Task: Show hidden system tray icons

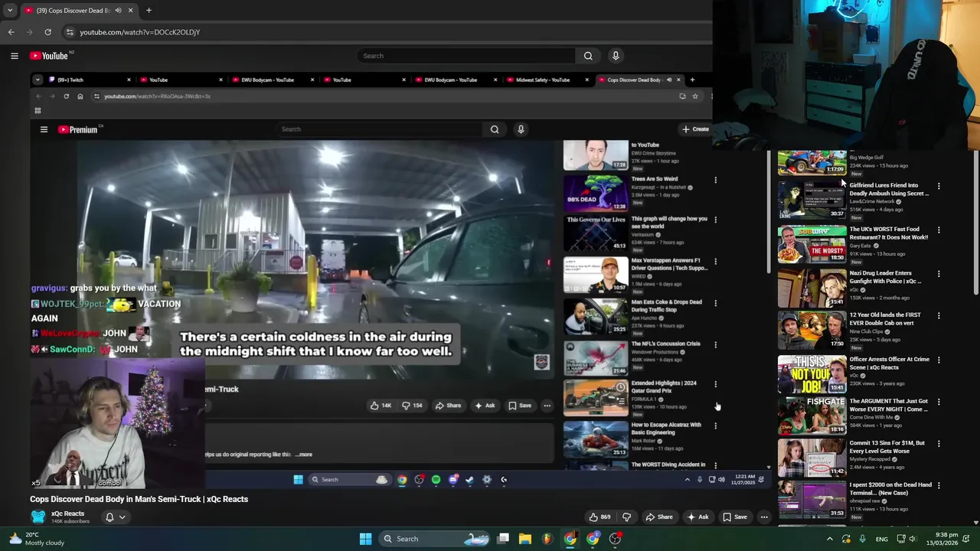Action: pyautogui.click(x=829, y=539)
